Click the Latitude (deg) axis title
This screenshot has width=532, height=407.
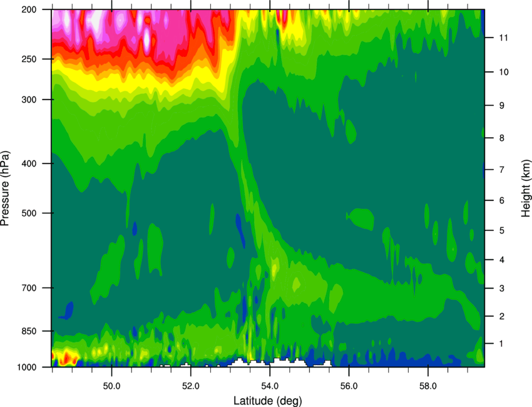point(268,401)
